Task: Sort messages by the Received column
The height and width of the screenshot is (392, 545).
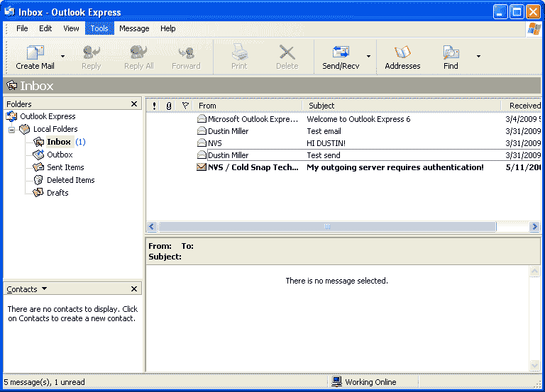Action: pyautogui.click(x=522, y=106)
